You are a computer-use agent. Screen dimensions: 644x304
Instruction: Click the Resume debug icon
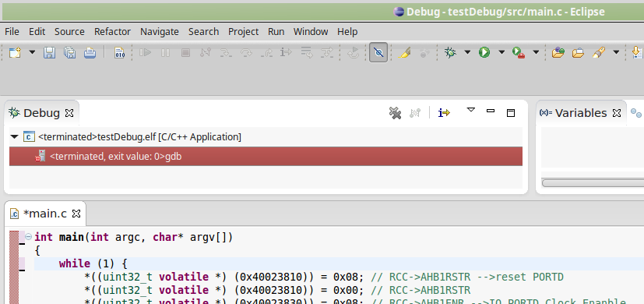tap(145, 53)
